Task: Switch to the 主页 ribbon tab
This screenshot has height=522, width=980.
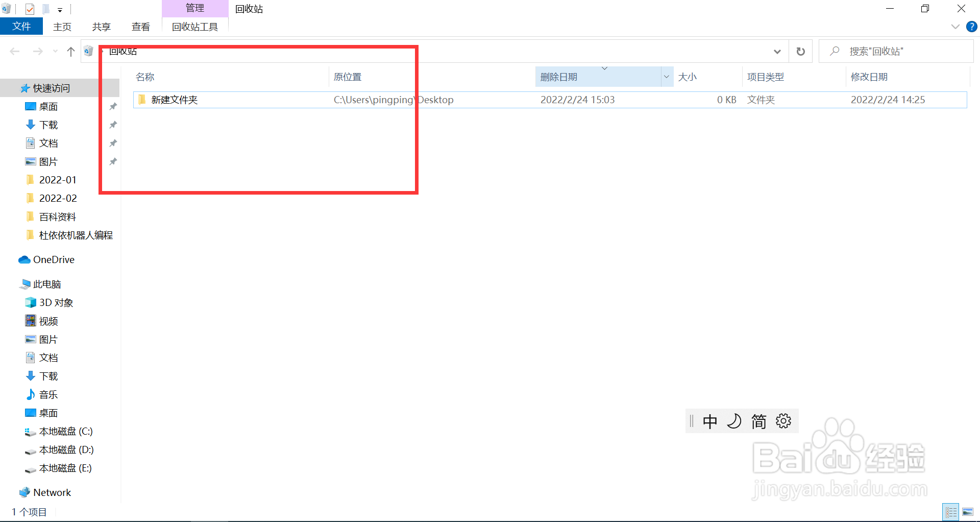Action: (62, 27)
